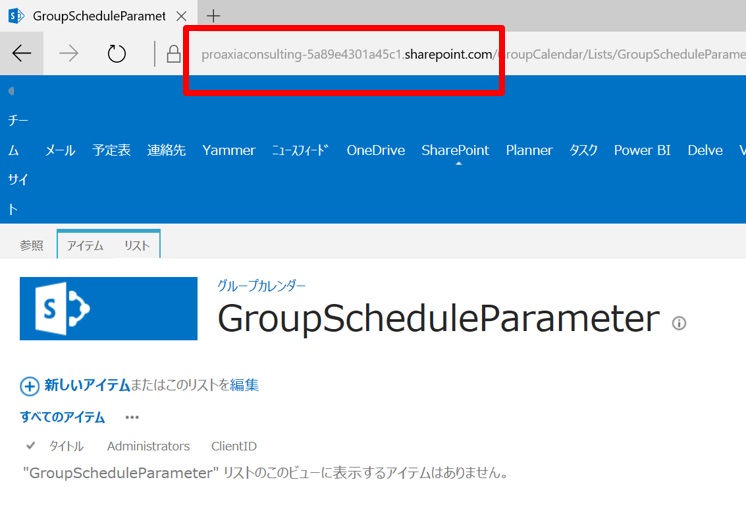Switch to the アイテム ribbon tab
Image resolution: width=746 pixels, height=521 pixels.
click(85, 246)
